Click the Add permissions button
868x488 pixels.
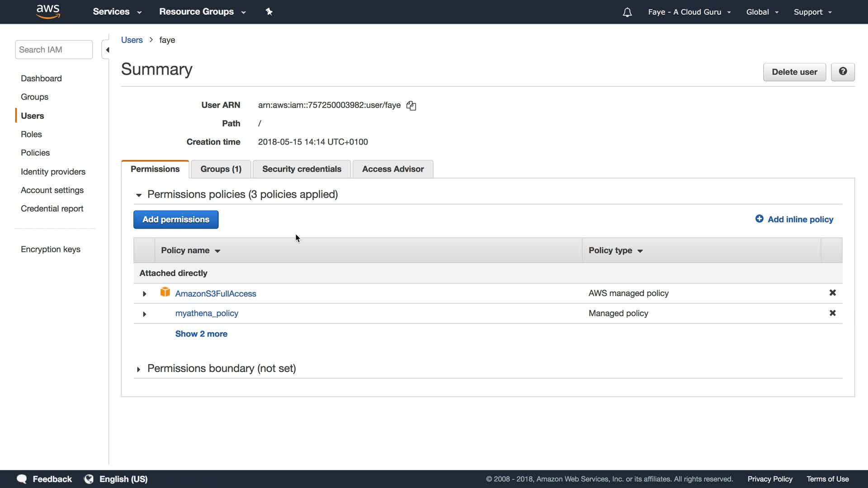176,220
